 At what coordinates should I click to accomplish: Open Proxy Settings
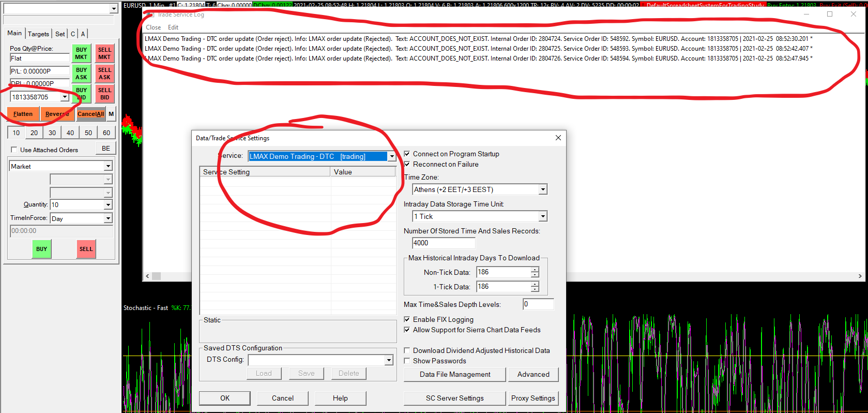533,398
